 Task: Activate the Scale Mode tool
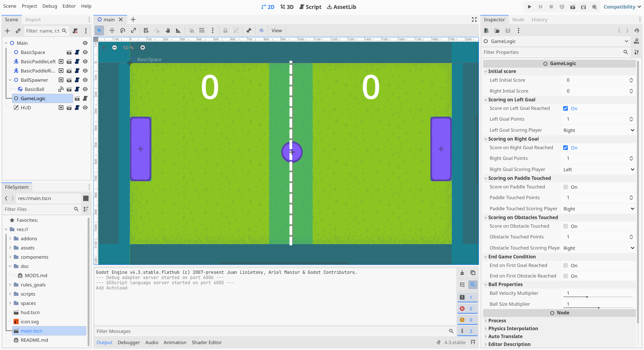click(133, 31)
